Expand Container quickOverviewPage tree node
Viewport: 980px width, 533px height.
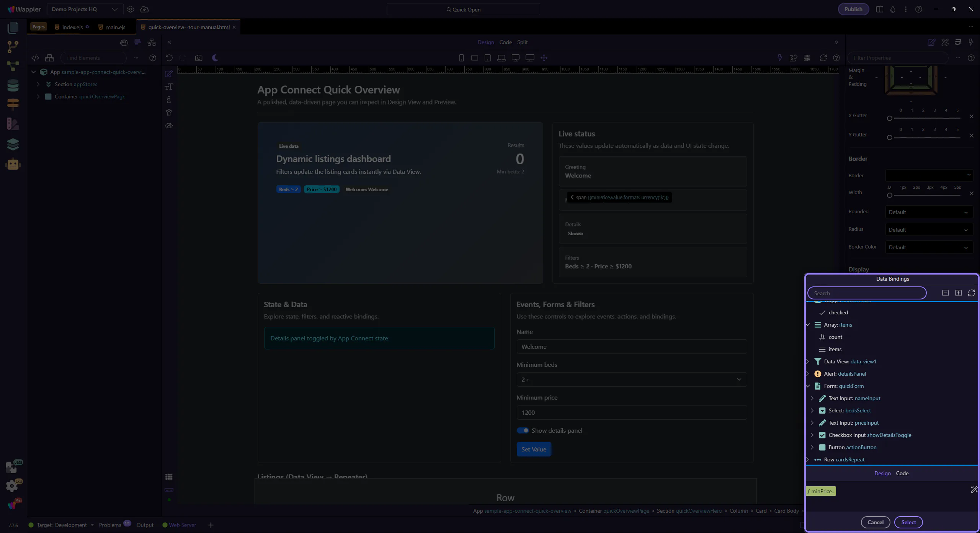(38, 96)
